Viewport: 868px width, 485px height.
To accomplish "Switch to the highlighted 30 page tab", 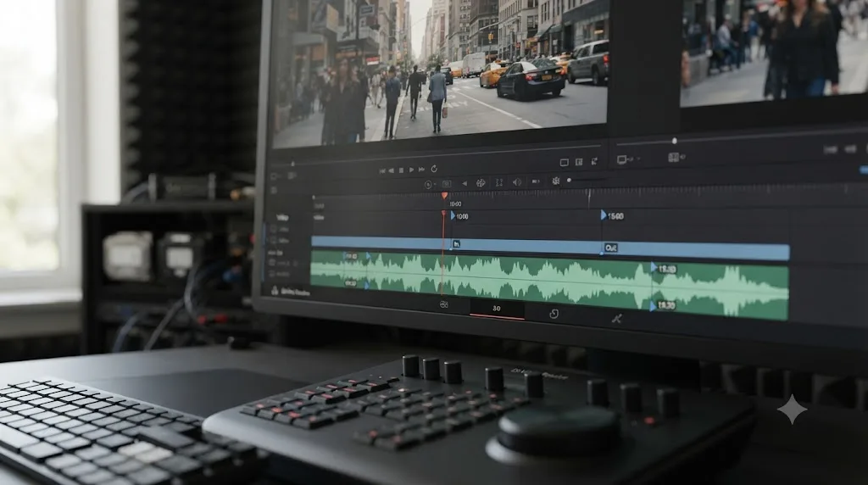I will [497, 309].
